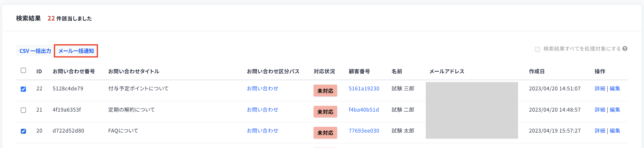644x148 pixels.
Task: Open 編集 for inquiry 5128c4de79
Action: pos(615,88)
